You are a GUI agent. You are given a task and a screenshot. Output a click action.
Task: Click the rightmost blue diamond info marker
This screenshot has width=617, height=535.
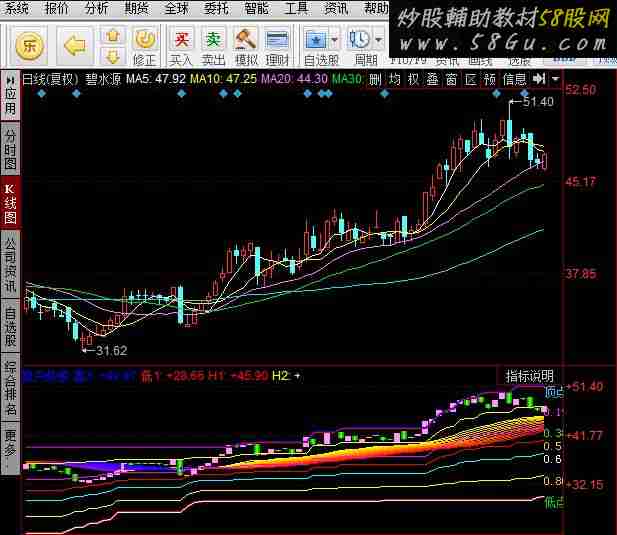pos(525,94)
